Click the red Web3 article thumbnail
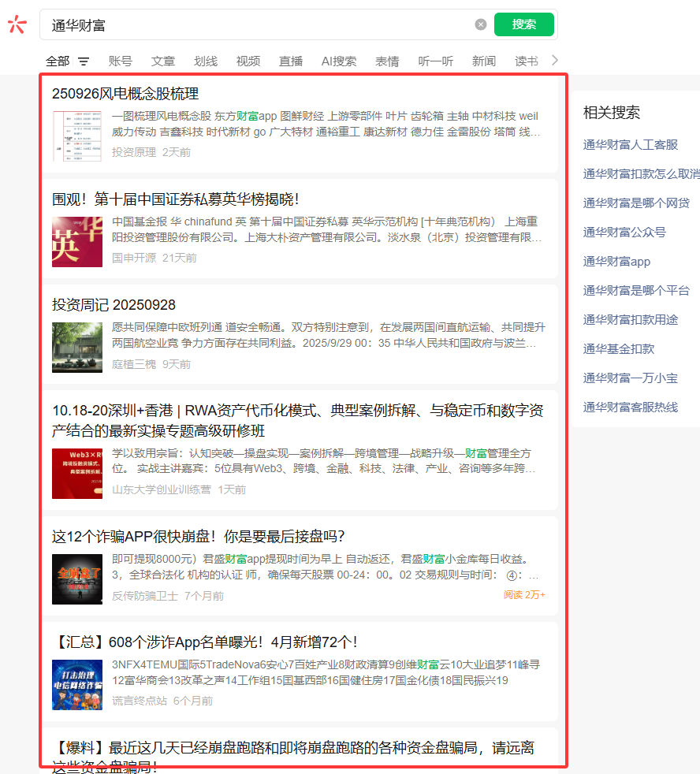 pyautogui.click(x=77, y=474)
